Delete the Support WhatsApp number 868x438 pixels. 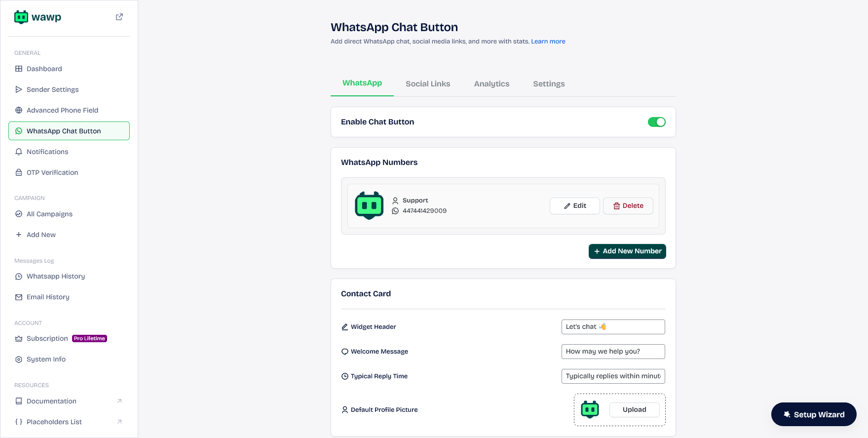(628, 206)
